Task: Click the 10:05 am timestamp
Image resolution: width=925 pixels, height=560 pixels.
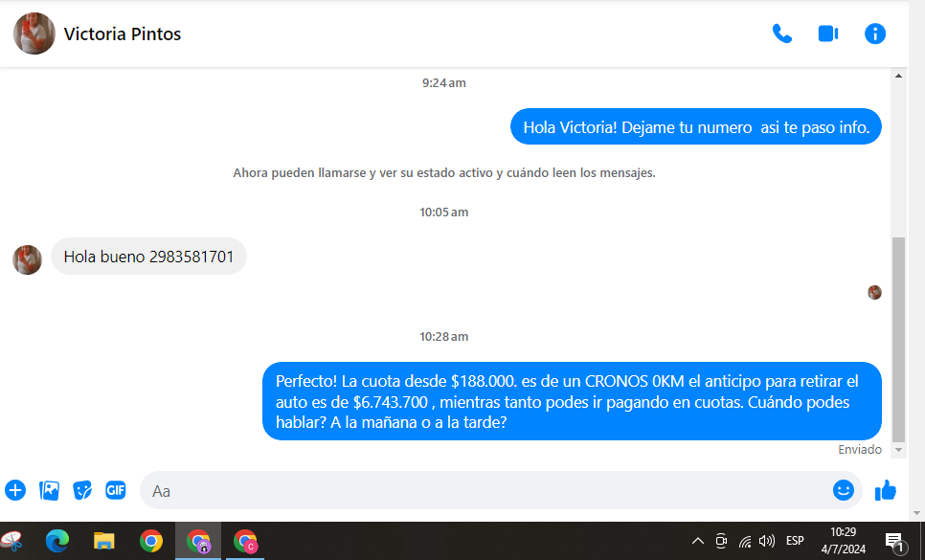Action: (443, 213)
